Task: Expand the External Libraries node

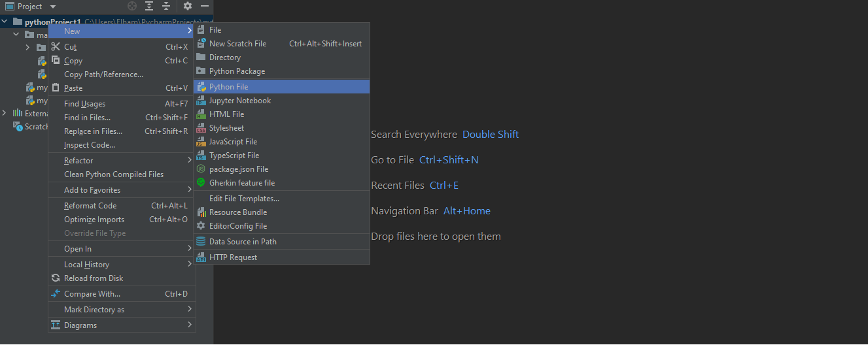Action: (x=5, y=113)
